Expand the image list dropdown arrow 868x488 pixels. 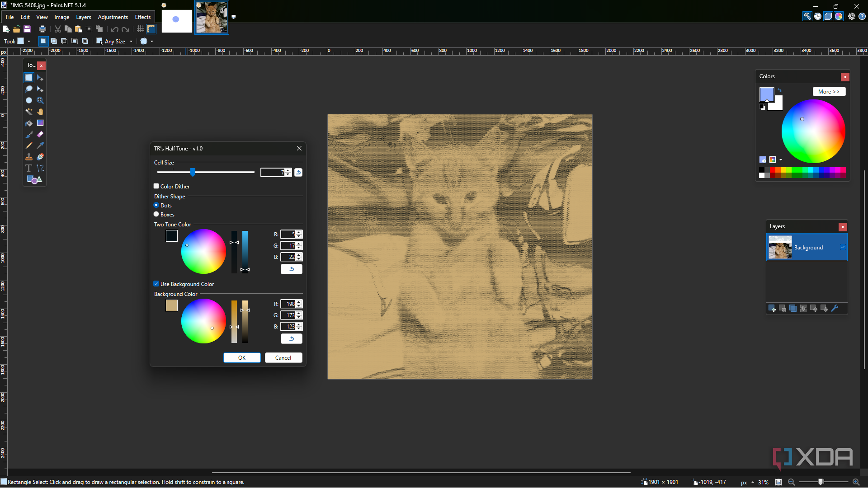pyautogui.click(x=234, y=17)
